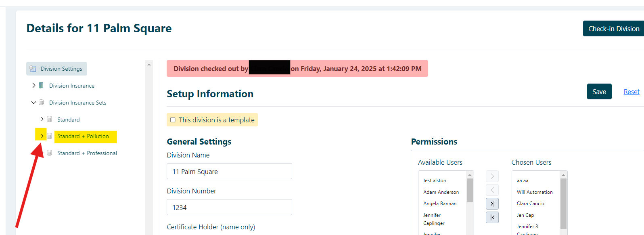Viewport: 644px width, 235px height.
Task: Click the Division Insurance book icon
Action: pos(41,86)
